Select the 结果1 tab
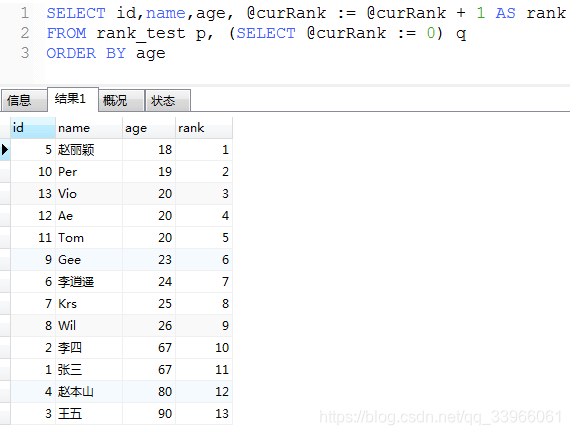570x435 pixels. [73, 99]
